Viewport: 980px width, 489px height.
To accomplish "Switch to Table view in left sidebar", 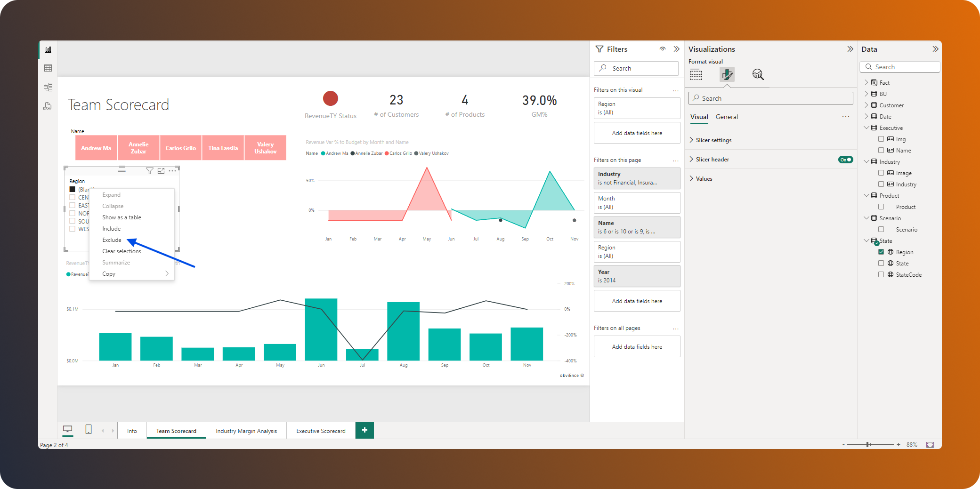I will 48,67.
